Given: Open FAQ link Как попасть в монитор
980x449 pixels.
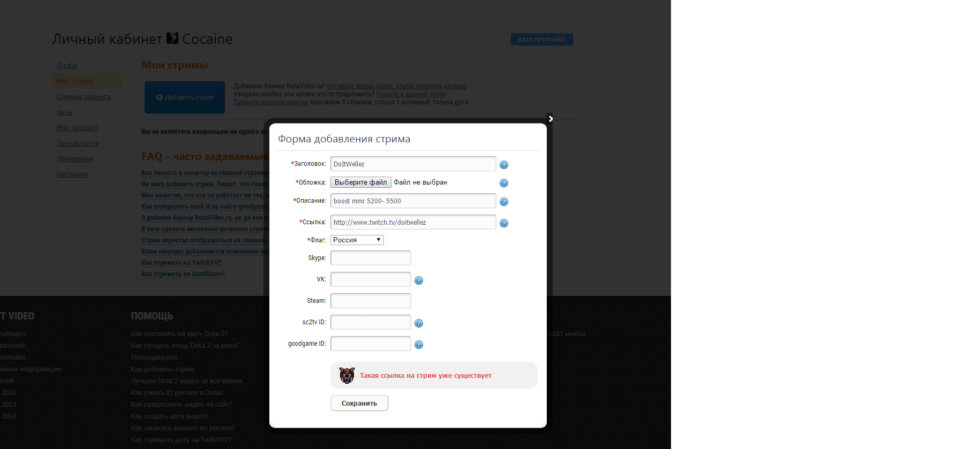Looking at the screenshot, I should (x=205, y=173).
